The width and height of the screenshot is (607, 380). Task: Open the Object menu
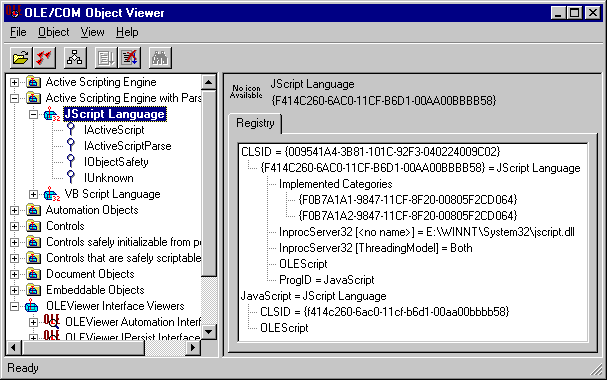53,32
